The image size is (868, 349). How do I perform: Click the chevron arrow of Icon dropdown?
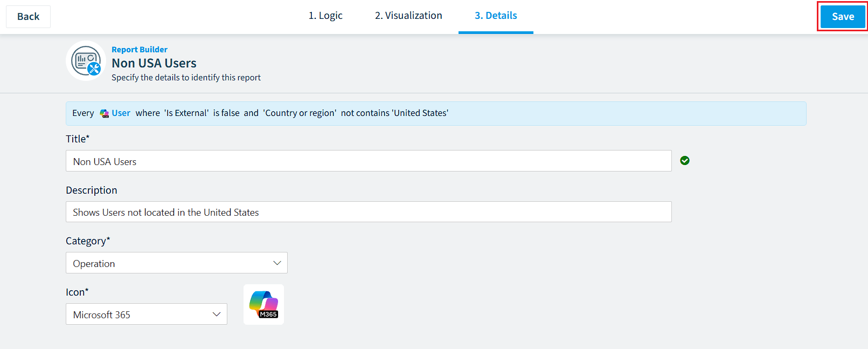click(x=217, y=314)
